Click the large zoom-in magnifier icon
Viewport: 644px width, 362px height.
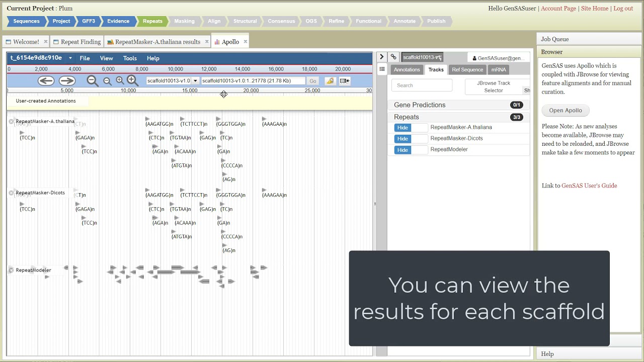point(132,80)
